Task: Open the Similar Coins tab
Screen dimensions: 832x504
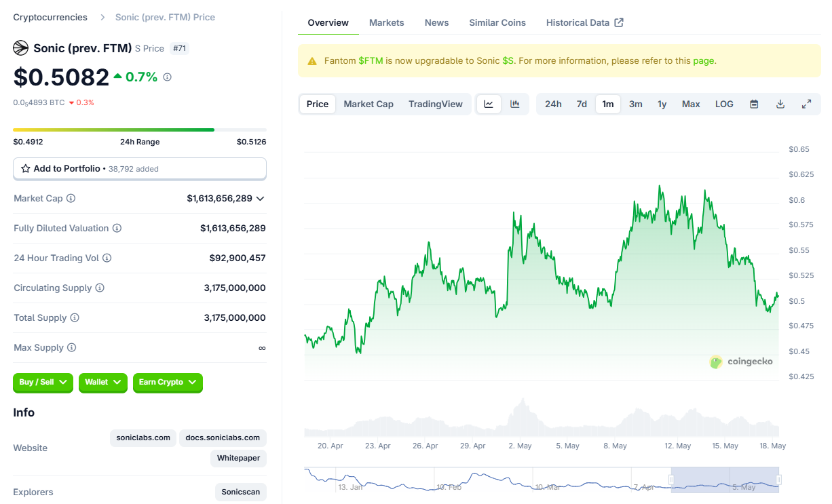Action: (497, 22)
